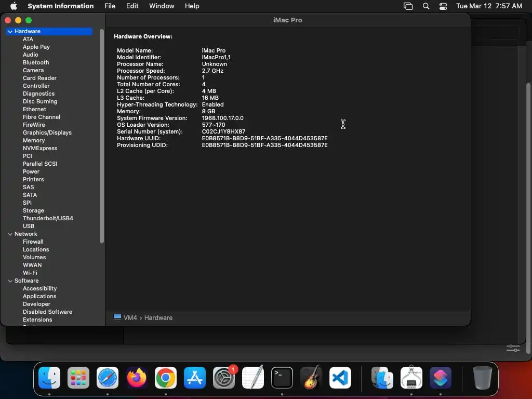Click the Hardware UUID value
Screen dimensions: 532x399
coord(264,138)
